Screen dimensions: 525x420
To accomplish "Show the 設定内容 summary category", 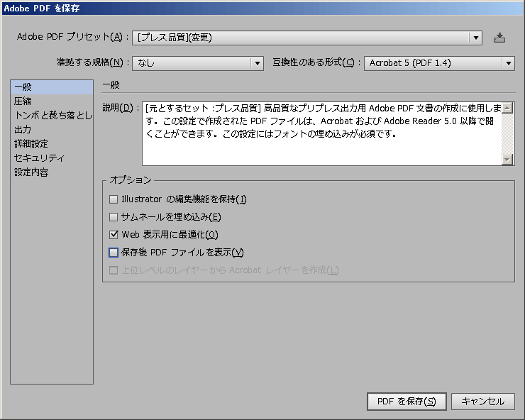I will [51, 172].
